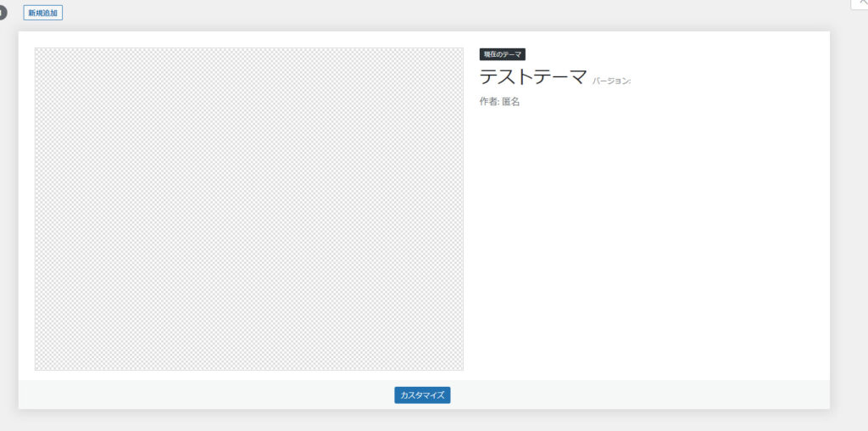Open the カスタマイズ theme customizer

(x=422, y=395)
